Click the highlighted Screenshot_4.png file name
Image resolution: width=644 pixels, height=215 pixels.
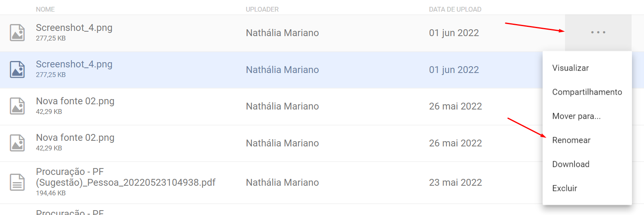(x=74, y=65)
